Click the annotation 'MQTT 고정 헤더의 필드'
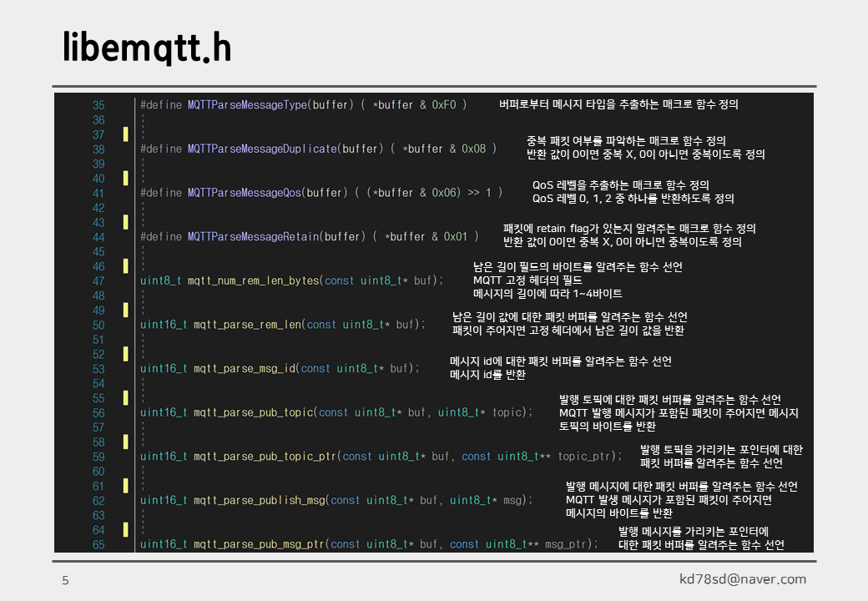 527,280
